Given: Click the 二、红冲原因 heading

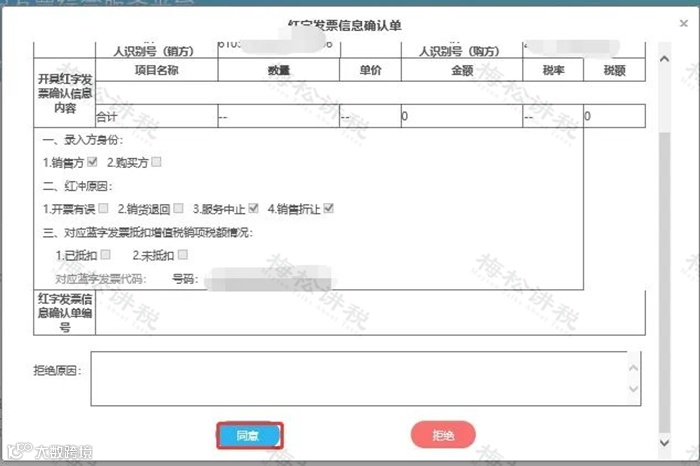Looking at the screenshot, I should click(77, 186).
